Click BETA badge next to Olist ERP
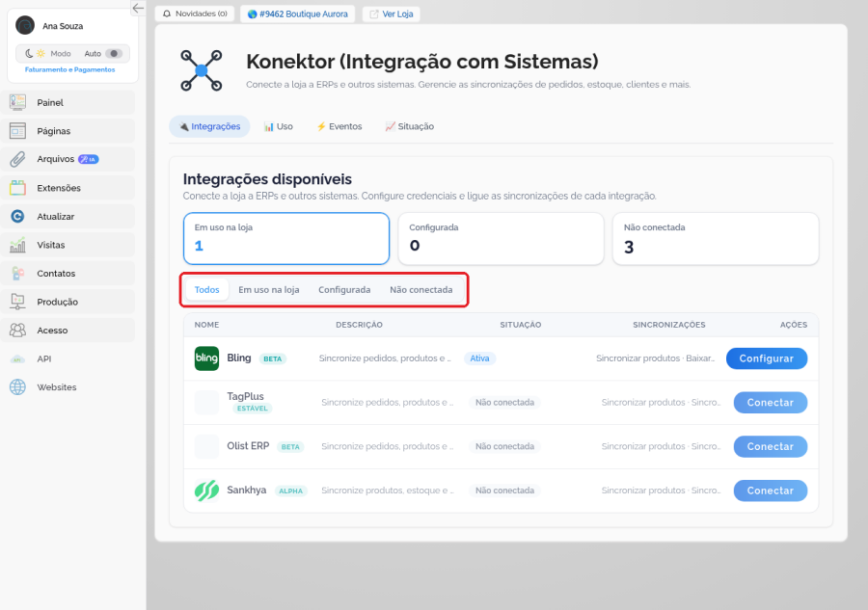This screenshot has width=868, height=610. coord(290,447)
